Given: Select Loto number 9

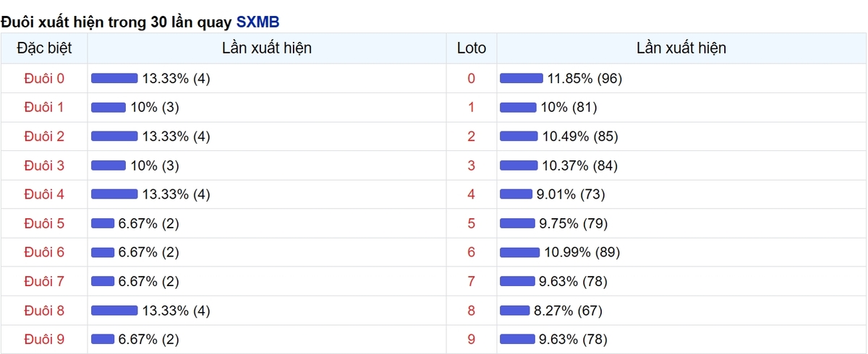Looking at the screenshot, I should pos(472,339).
